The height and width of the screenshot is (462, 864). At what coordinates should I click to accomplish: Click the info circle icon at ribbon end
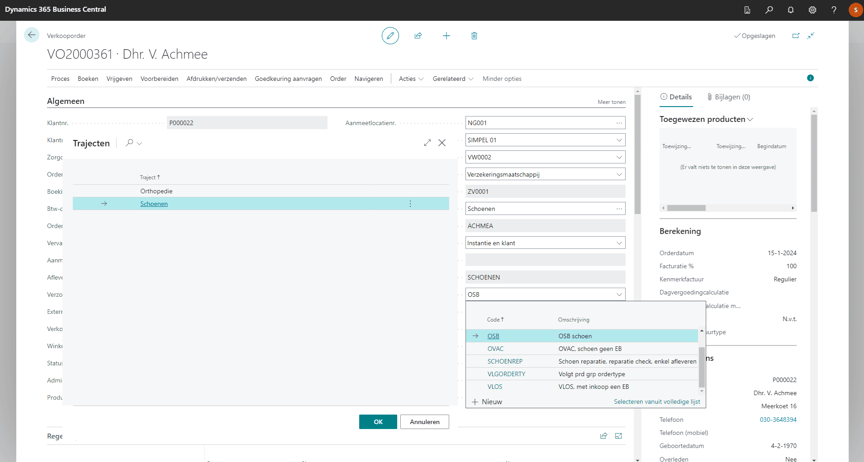(810, 78)
